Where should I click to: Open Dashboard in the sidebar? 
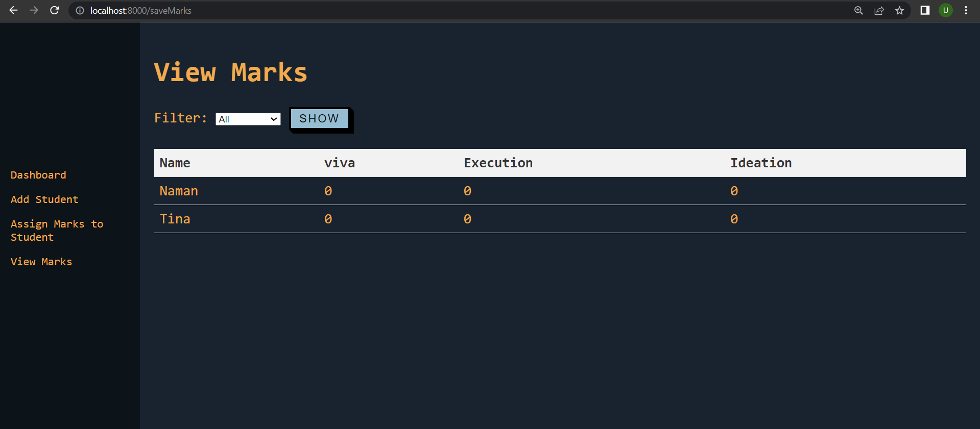[x=38, y=175]
